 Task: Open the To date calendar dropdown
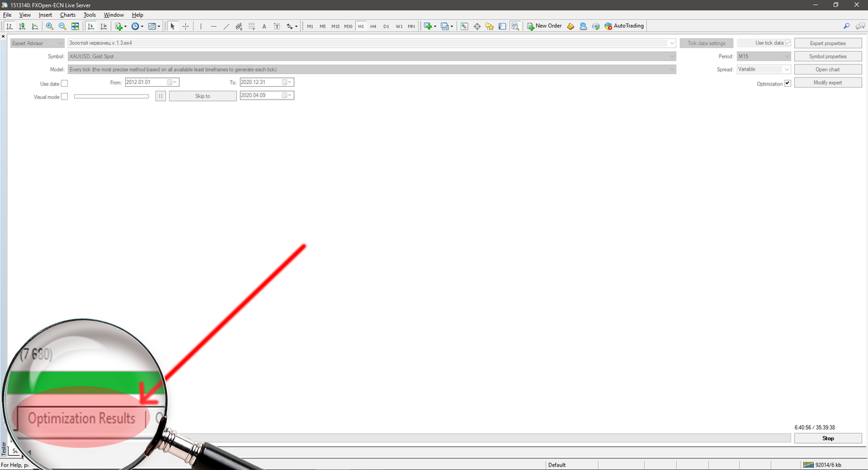(x=287, y=82)
